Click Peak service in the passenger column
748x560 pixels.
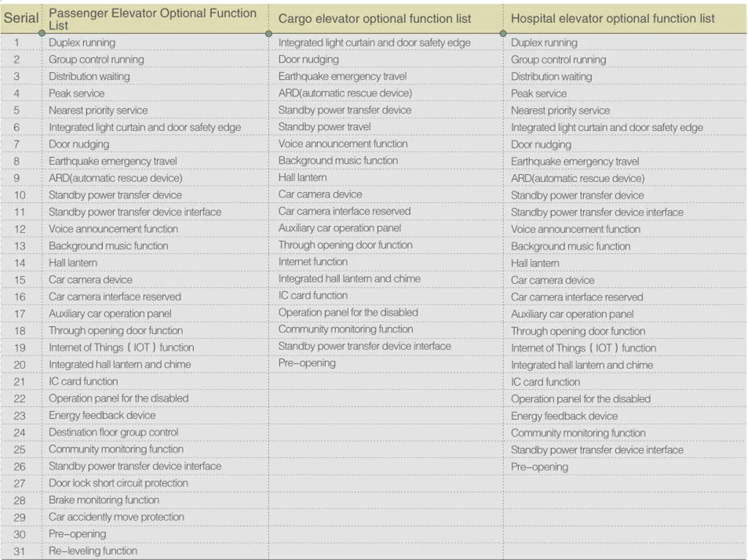pos(76,93)
